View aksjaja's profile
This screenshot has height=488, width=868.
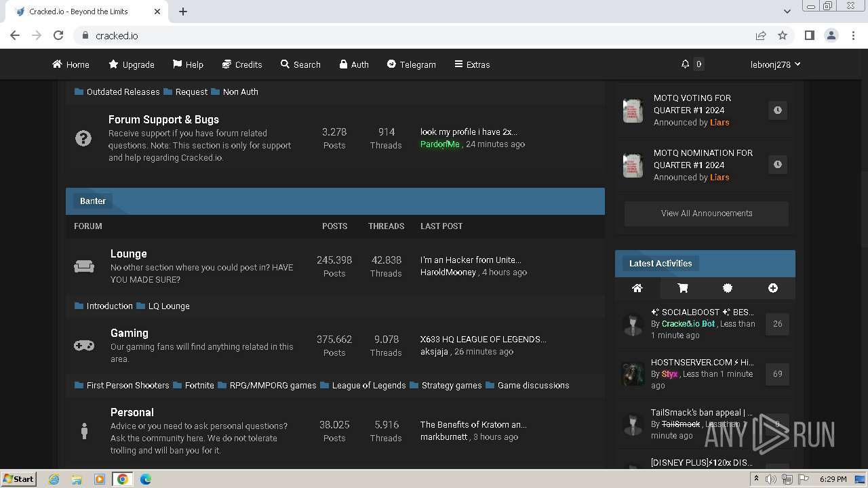[434, 351]
